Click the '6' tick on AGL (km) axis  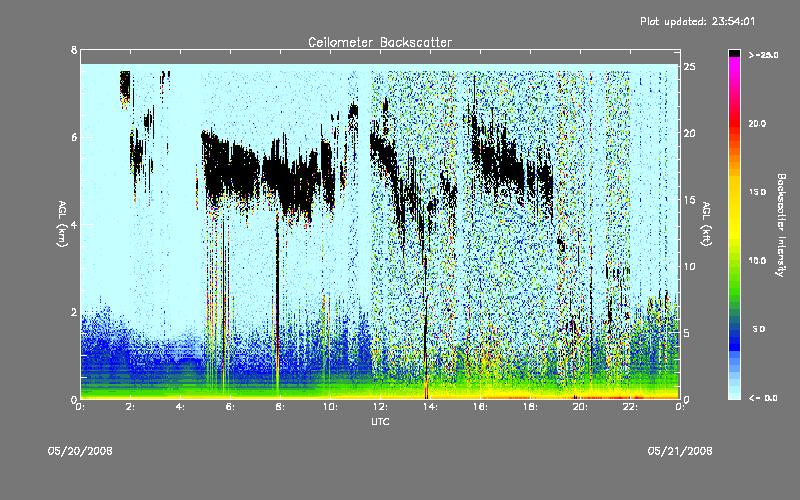coord(74,137)
